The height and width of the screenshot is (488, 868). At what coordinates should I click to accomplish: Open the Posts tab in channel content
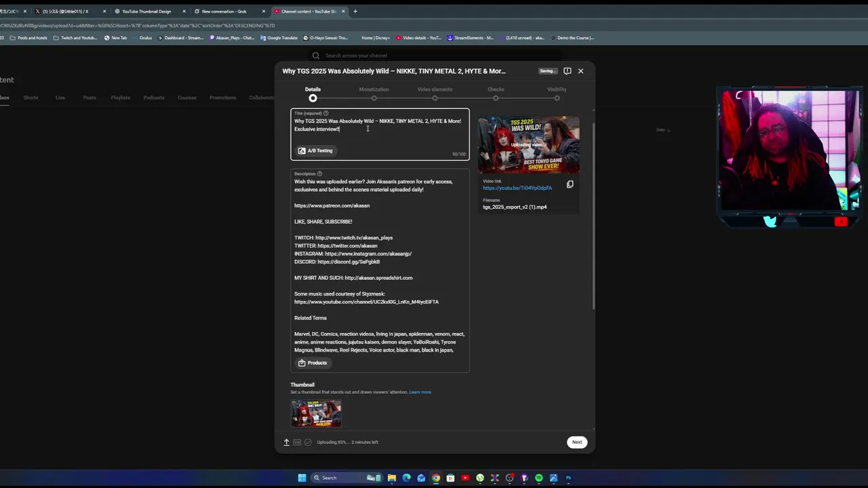click(x=90, y=98)
